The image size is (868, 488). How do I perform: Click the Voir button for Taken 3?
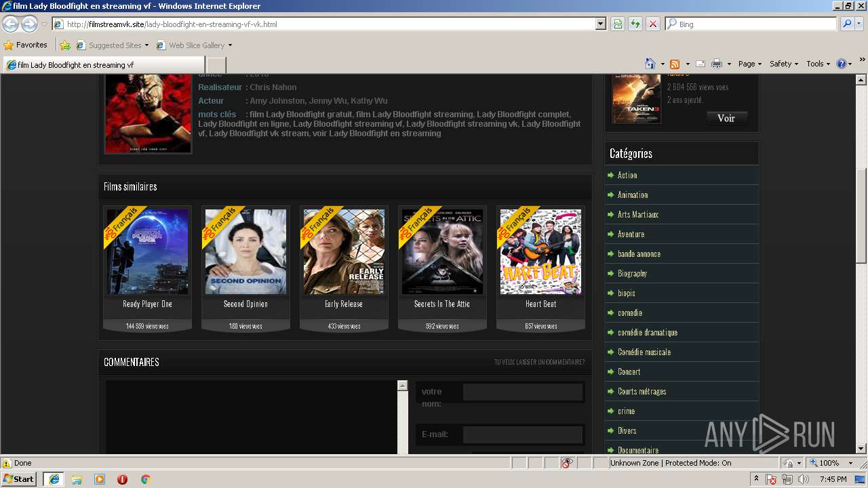(726, 118)
